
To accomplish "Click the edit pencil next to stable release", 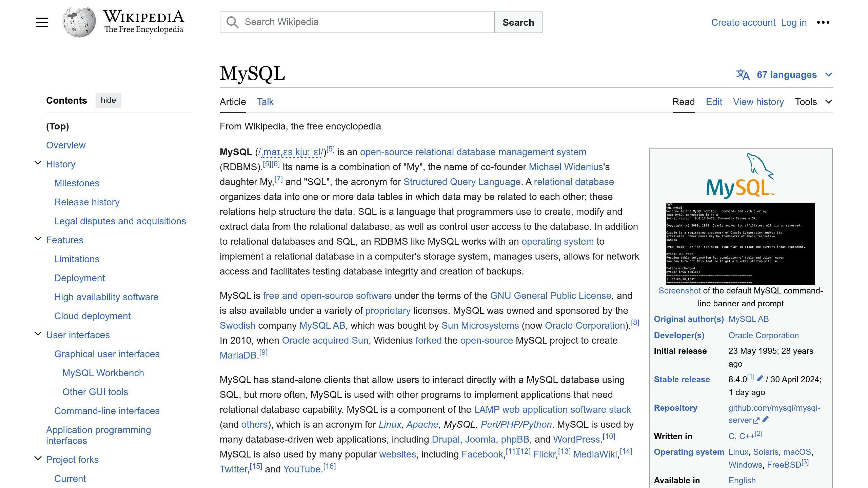I will [760, 378].
